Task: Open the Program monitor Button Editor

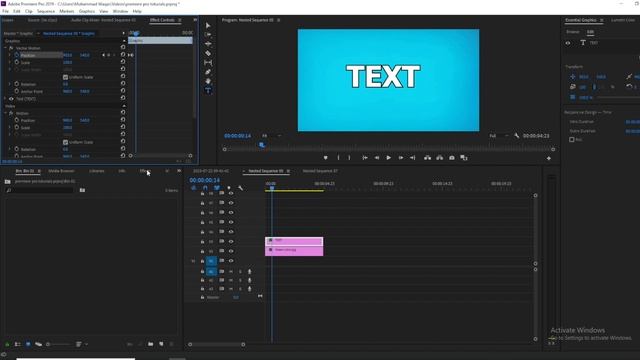Action: click(549, 158)
